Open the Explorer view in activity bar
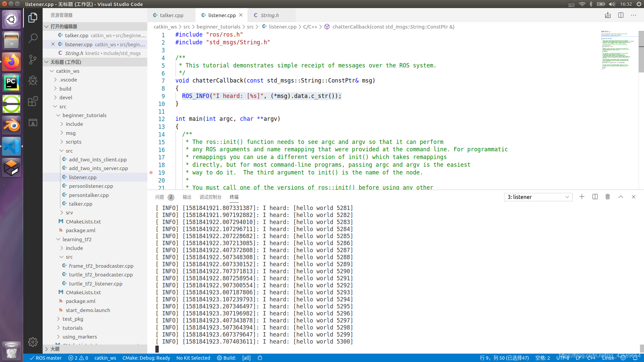 point(33,17)
